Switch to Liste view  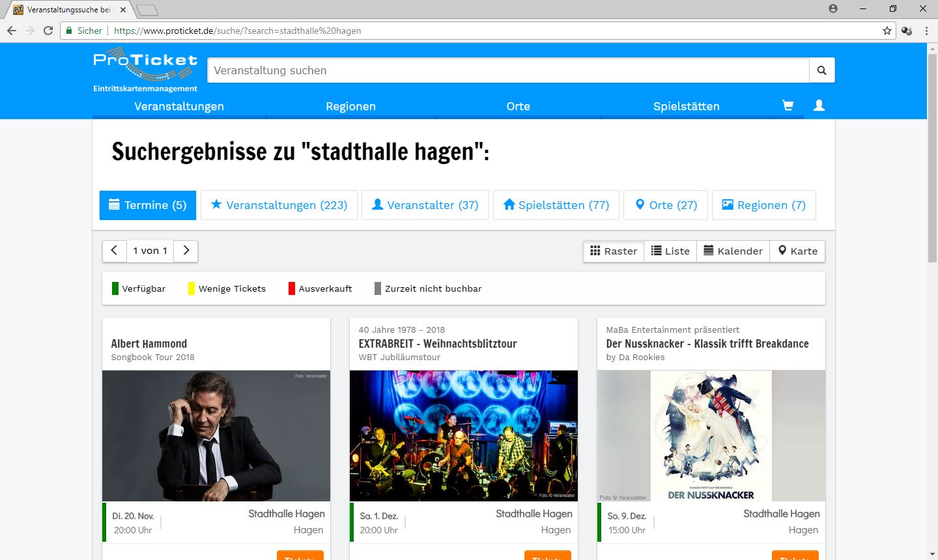pyautogui.click(x=670, y=251)
